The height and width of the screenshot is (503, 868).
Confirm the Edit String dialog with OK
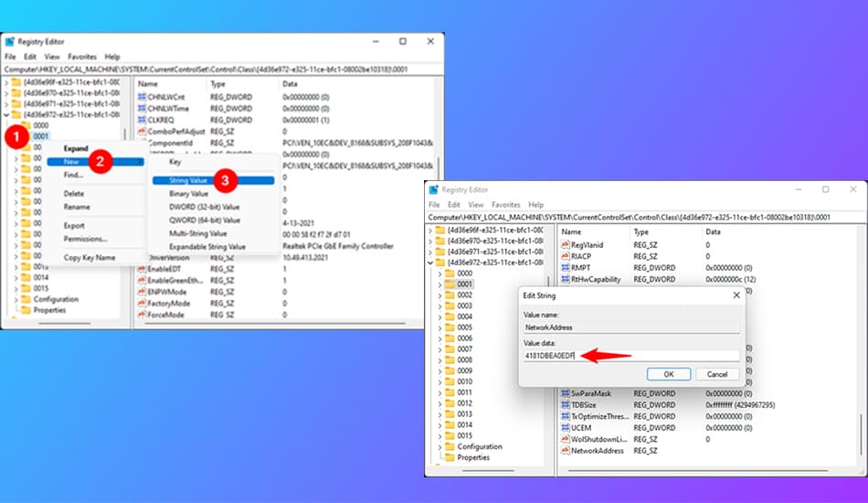669,374
